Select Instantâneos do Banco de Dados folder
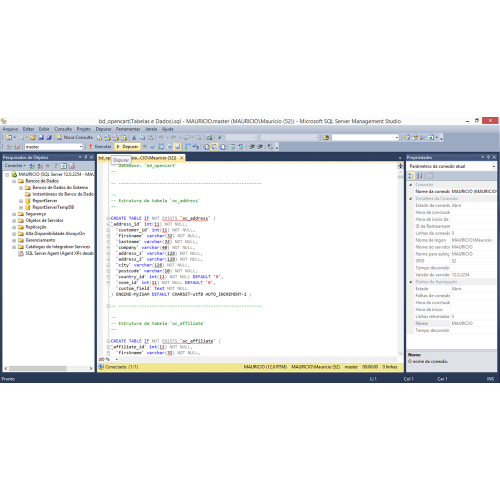Screen dimensions: 500x500 point(59,194)
